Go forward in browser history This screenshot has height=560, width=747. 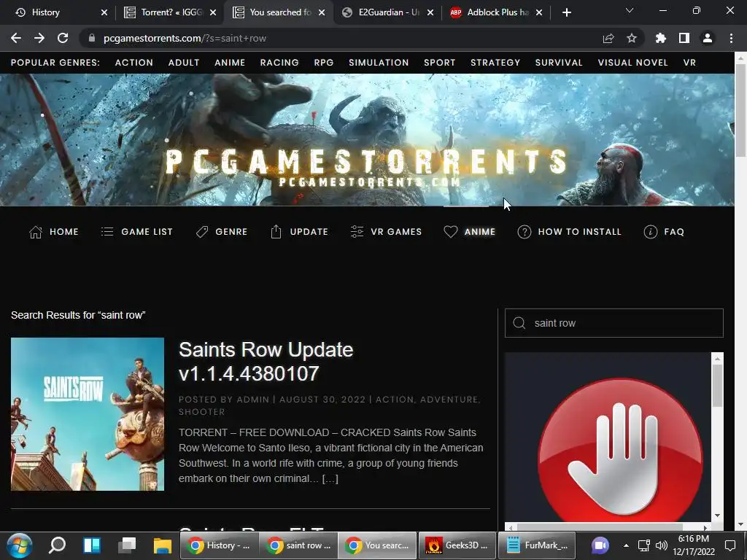[39, 38]
